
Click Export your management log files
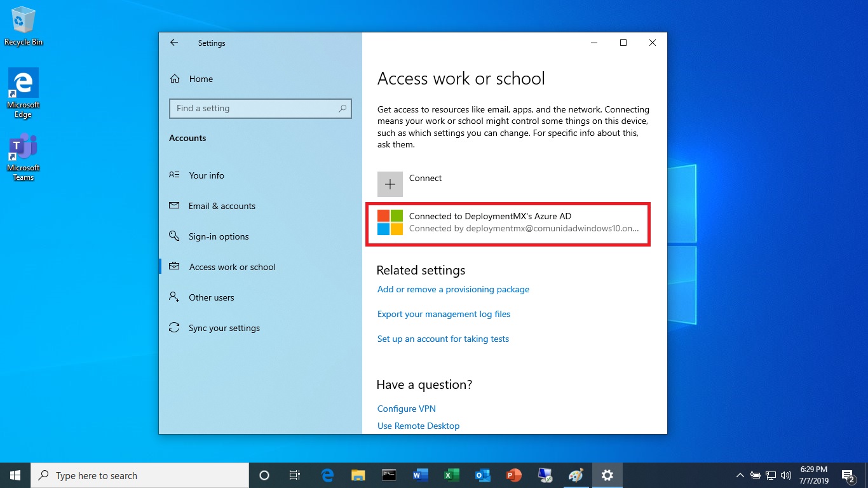tap(444, 314)
